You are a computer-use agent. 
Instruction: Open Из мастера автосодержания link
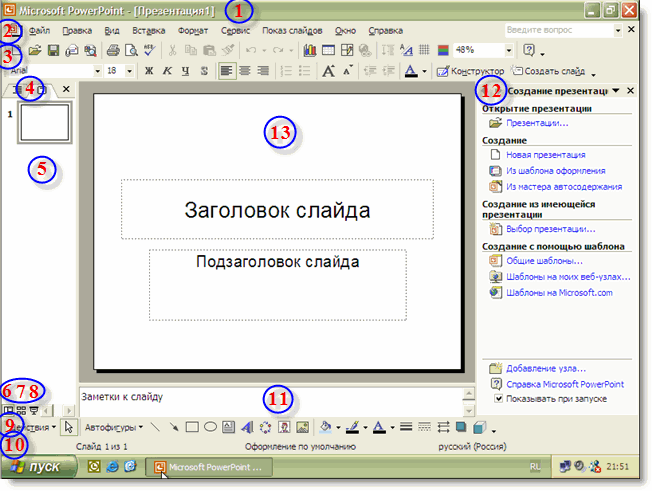point(564,187)
